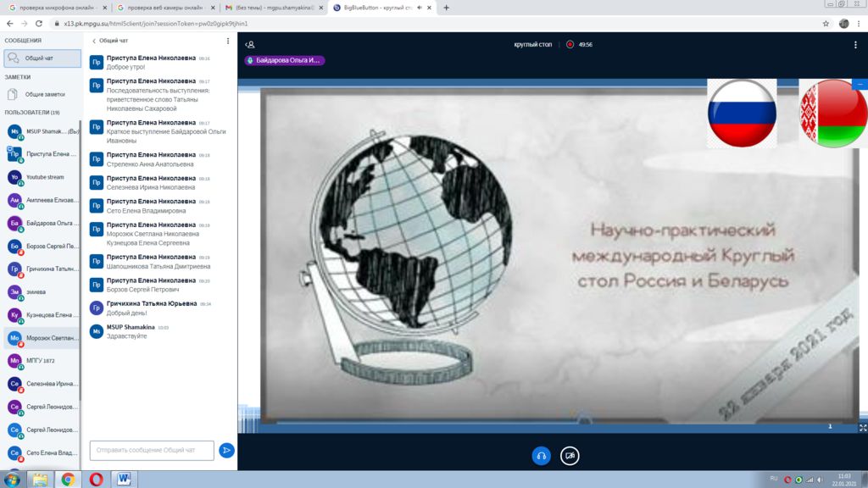This screenshot has height=488, width=868.
Task: Click the users list scrollbar
Action: point(81,254)
